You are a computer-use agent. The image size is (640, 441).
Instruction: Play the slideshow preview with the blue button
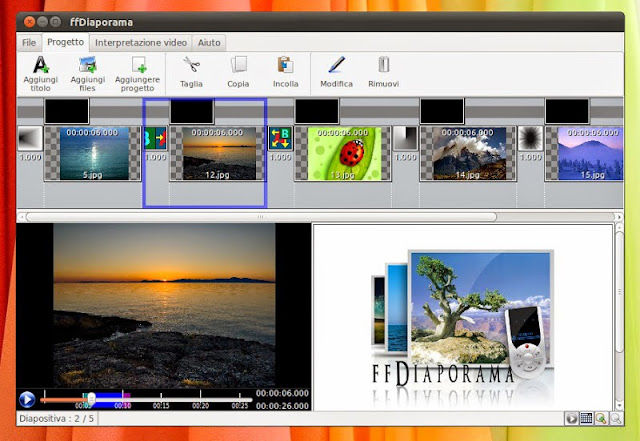(27, 399)
